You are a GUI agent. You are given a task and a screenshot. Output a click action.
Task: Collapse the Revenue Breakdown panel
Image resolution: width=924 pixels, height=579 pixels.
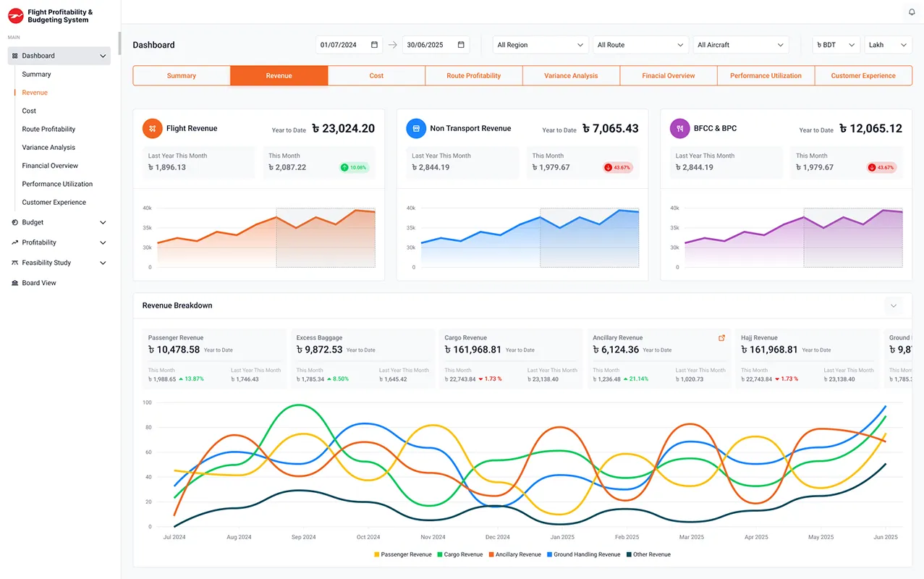(x=894, y=305)
